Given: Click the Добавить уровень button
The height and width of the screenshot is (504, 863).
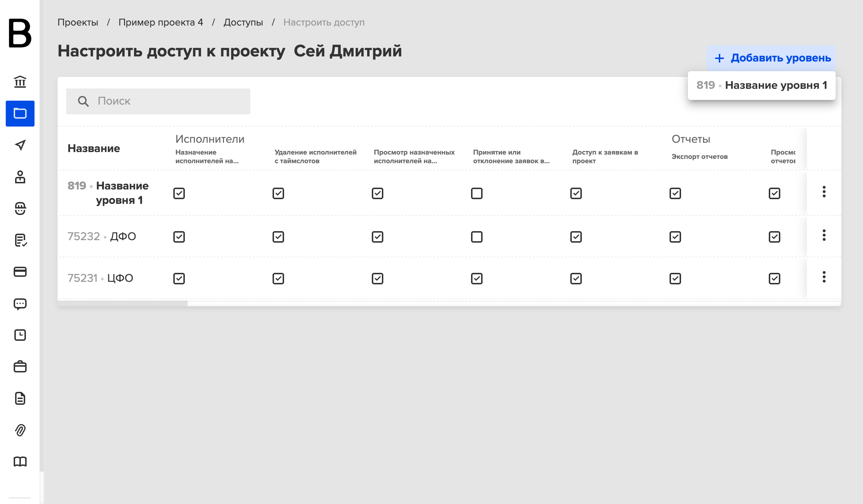Looking at the screenshot, I should pos(771,58).
